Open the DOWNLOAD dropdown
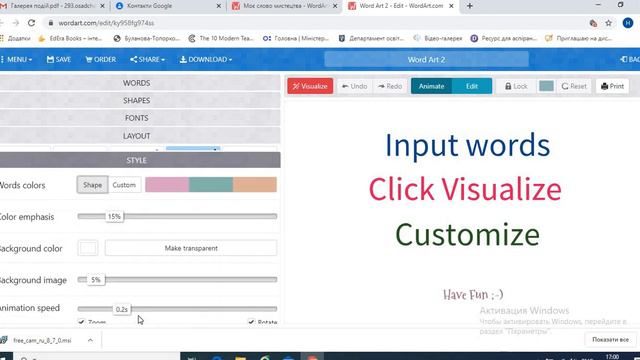This screenshot has width=640, height=360. coord(206,60)
